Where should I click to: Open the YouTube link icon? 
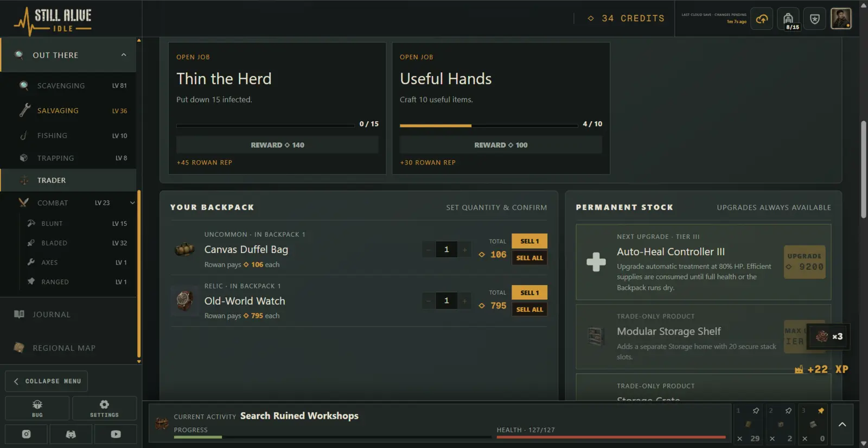pyautogui.click(x=116, y=434)
